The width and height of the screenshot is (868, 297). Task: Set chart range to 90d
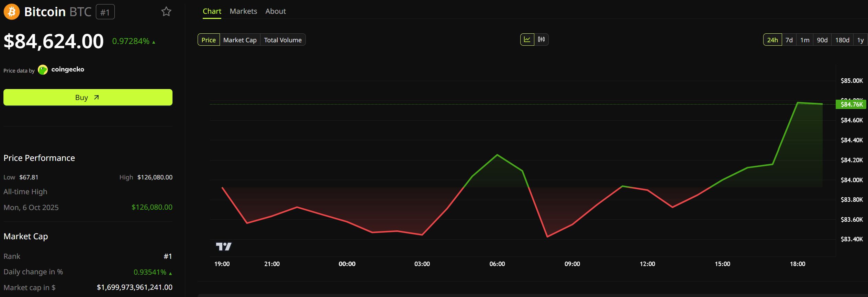(x=822, y=40)
